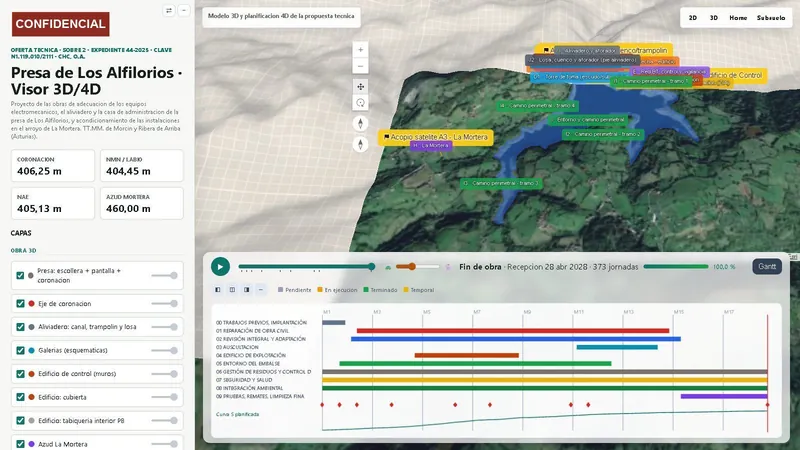Dock Gantt panel right layout icon
Viewport: 800px width, 450px height.
point(246,290)
